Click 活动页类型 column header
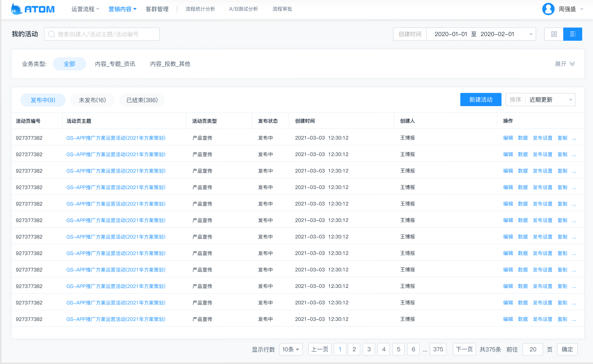593x364 pixels. 205,121
